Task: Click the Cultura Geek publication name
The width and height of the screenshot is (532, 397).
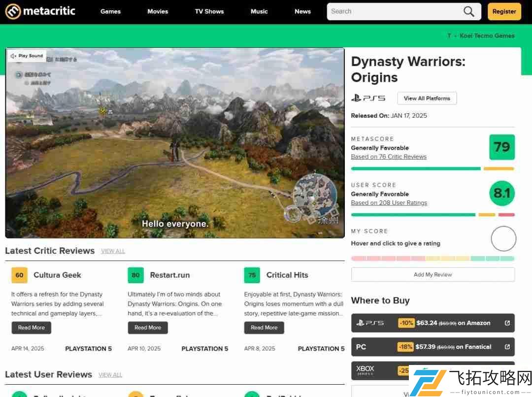Action: pos(57,275)
